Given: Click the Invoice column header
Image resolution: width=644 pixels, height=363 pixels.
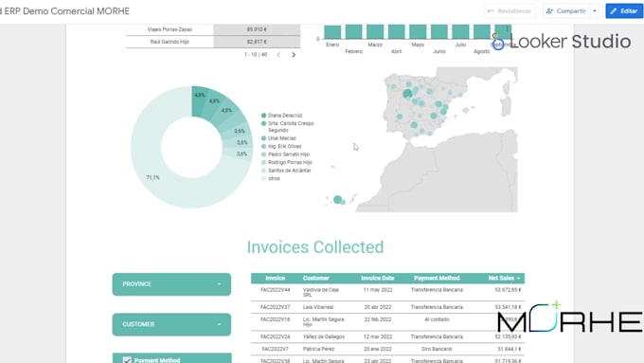Looking at the screenshot, I should [276, 279].
